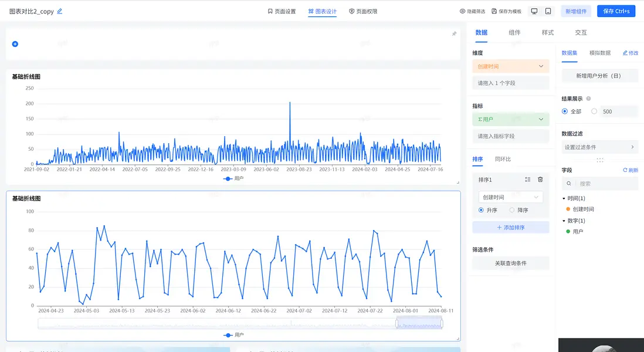Click the pin icon on top panel
The height and width of the screenshot is (352, 644).
[x=454, y=34]
